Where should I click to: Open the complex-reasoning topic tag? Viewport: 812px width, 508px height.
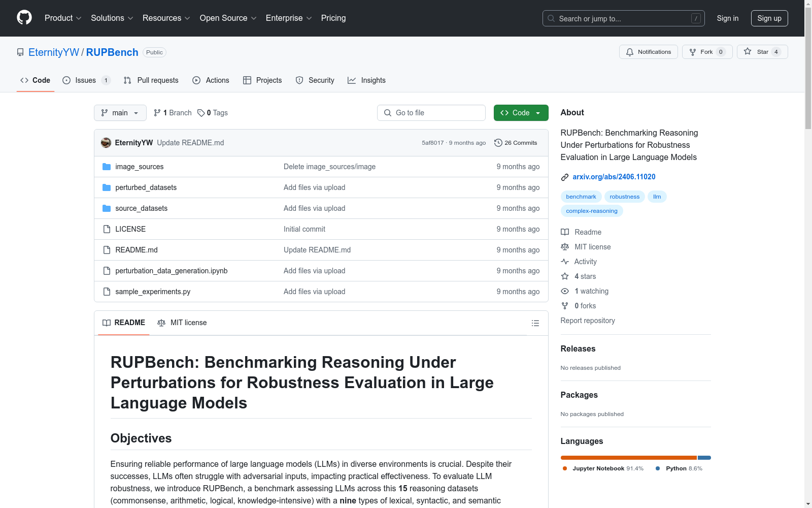point(592,211)
